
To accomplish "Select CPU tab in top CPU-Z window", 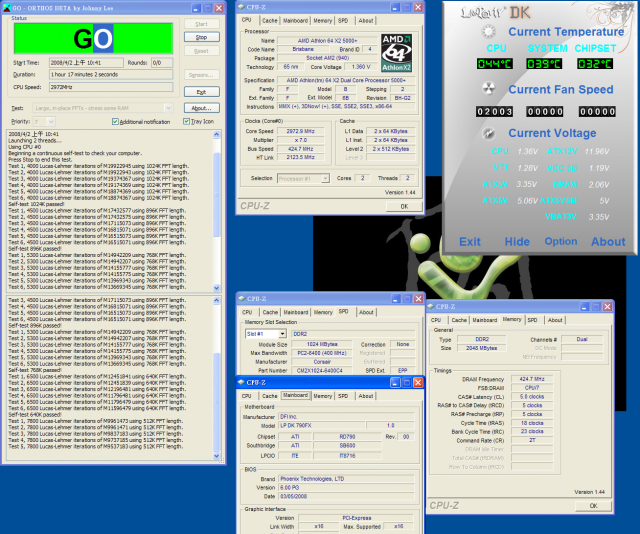I will (247, 20).
